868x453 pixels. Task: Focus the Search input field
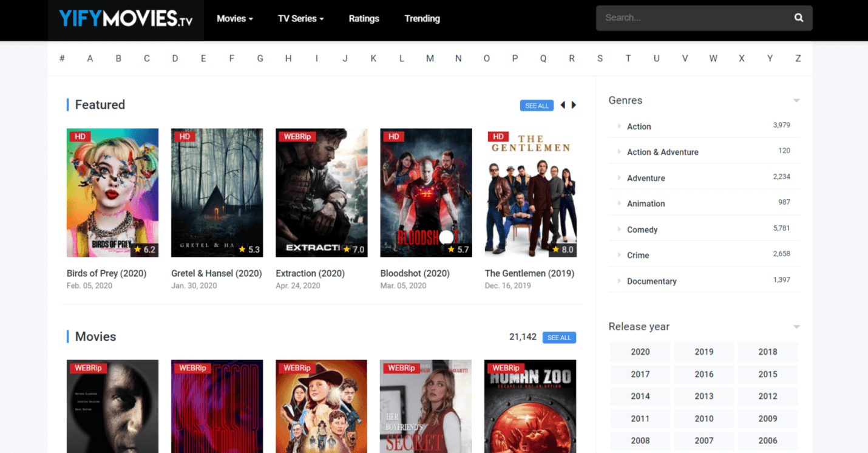(695, 18)
